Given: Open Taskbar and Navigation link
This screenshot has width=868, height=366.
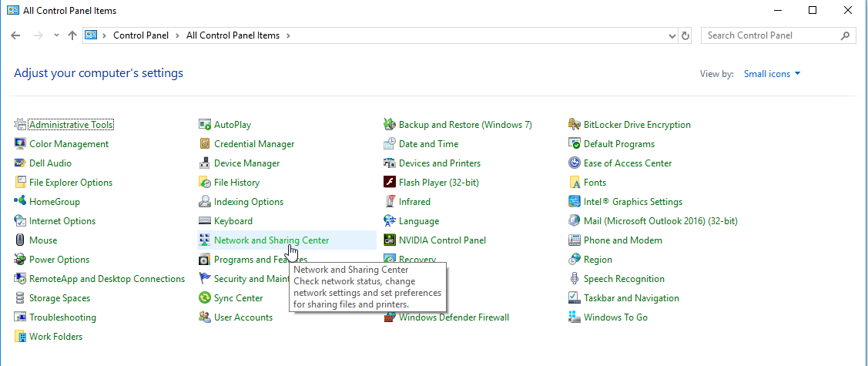Looking at the screenshot, I should click(631, 298).
